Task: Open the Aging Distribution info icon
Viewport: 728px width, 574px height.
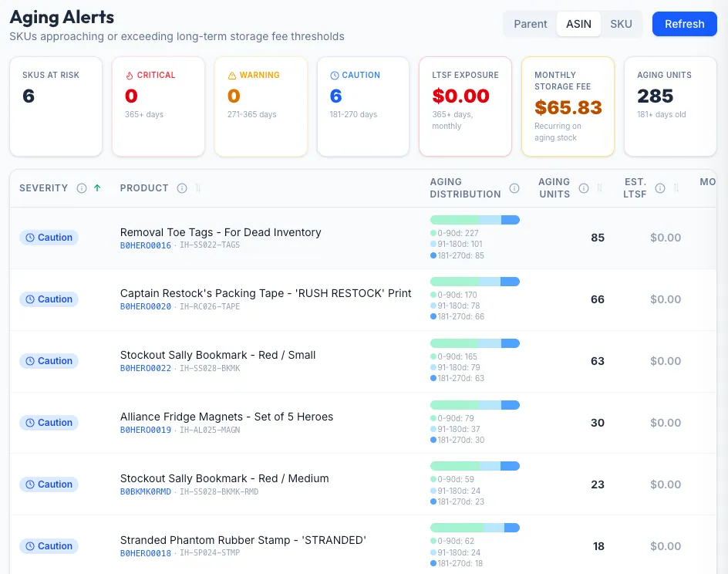Action: pos(514,188)
